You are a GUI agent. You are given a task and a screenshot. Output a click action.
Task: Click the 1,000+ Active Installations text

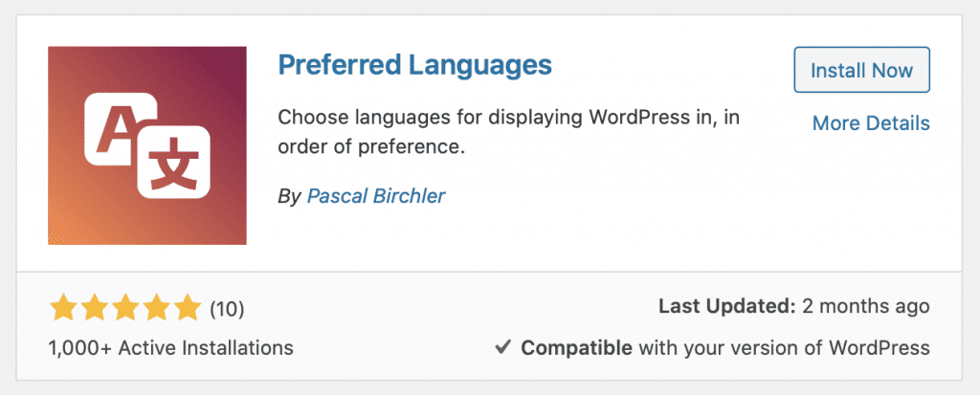click(170, 347)
